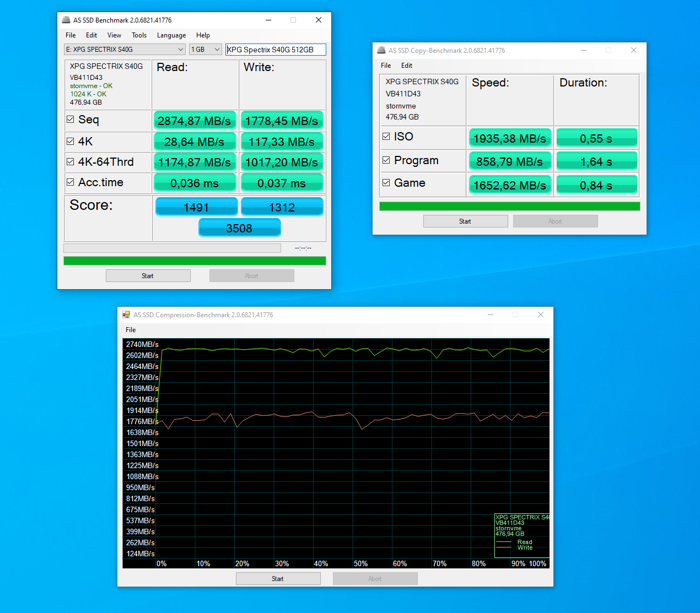Open the drive selection dropdown E: XPG SPECTRIX S40G
Image resolution: width=700 pixels, height=613 pixels.
(x=125, y=50)
